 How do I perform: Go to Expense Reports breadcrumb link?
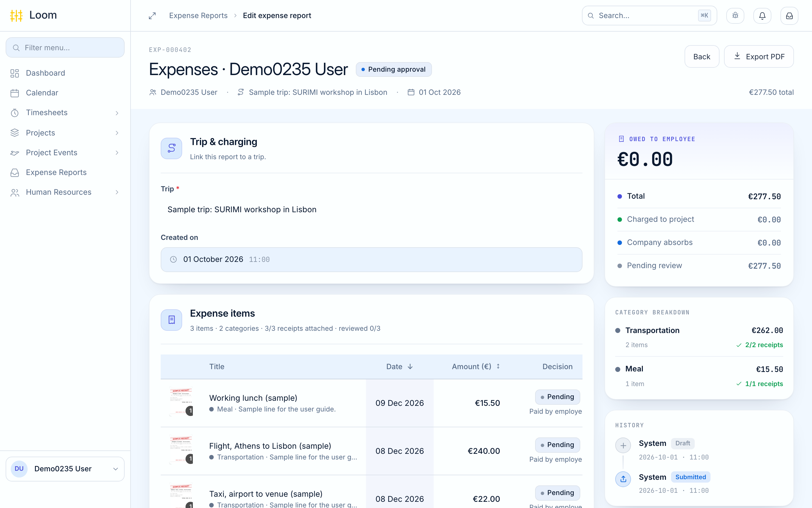198,16
